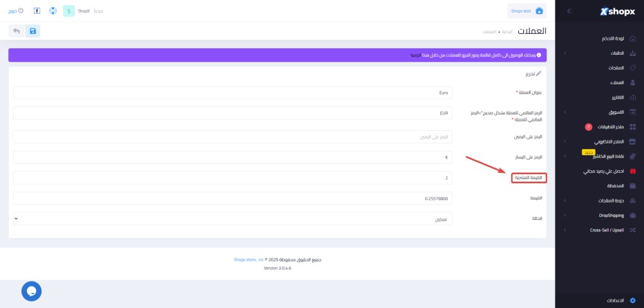Click the البداية breadcrumb link
Viewport: 644px width, 308px height.
tap(507, 31)
